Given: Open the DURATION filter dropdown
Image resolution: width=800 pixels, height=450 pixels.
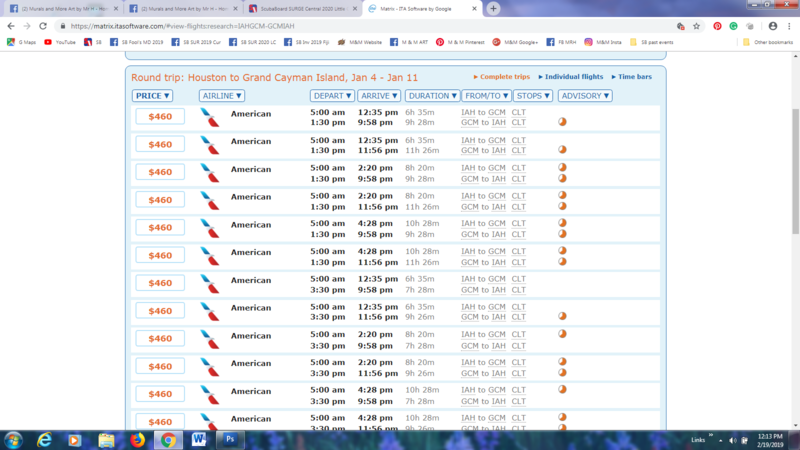Looking at the screenshot, I should click(x=432, y=96).
